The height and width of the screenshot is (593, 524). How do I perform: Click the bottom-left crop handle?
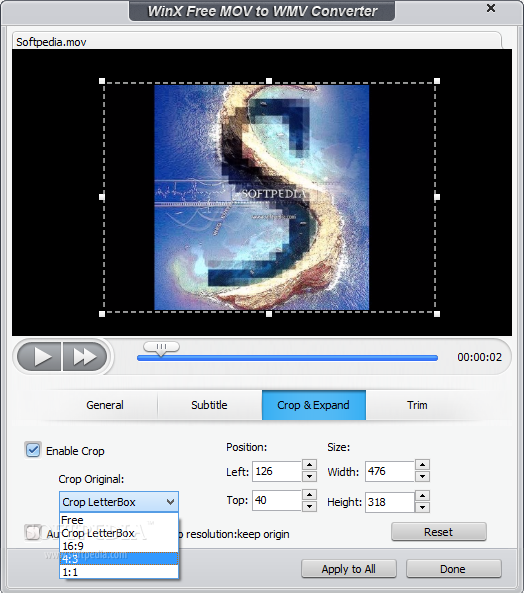click(102, 314)
